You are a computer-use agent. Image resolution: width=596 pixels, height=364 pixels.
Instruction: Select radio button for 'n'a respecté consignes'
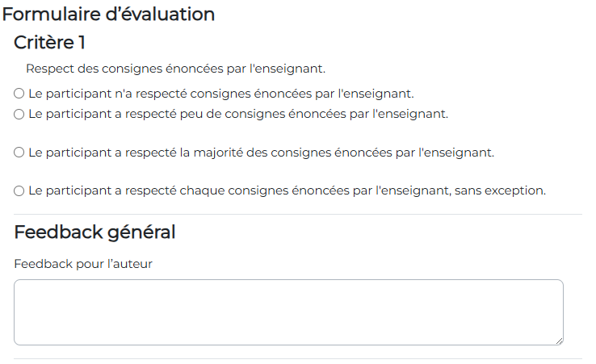19,94
